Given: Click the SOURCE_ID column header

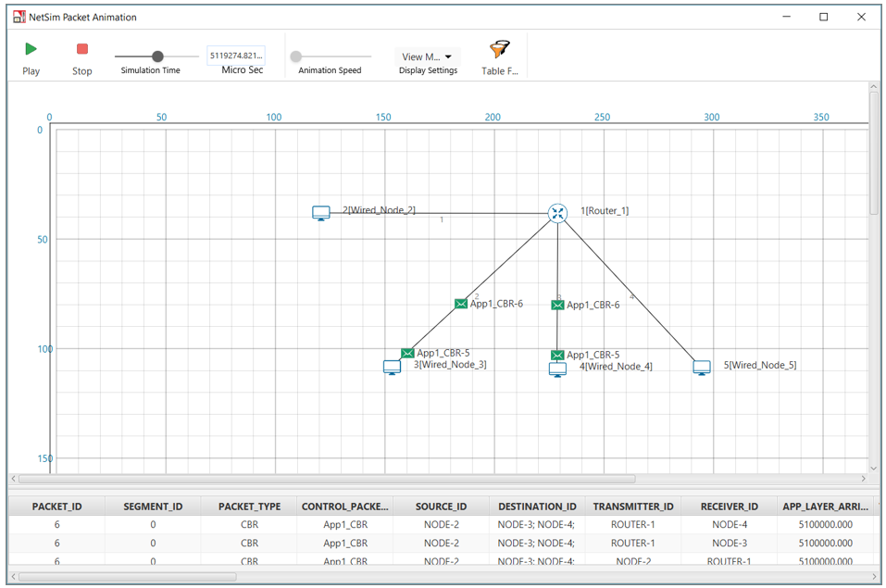Looking at the screenshot, I should [441, 507].
